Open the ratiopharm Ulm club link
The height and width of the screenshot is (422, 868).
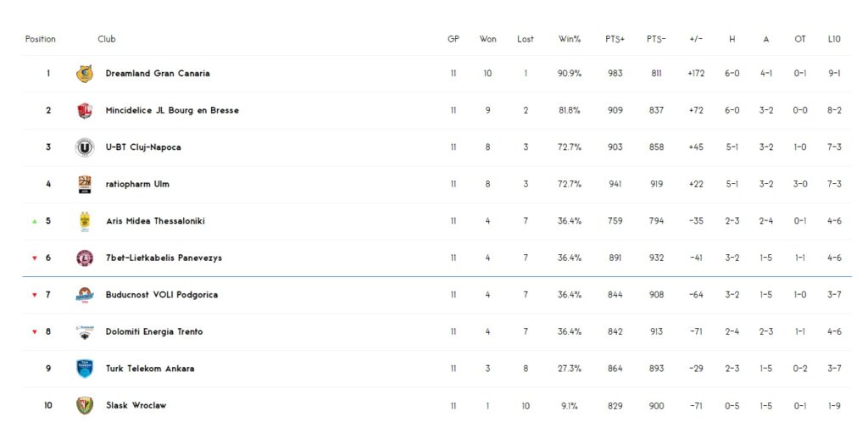tap(137, 184)
